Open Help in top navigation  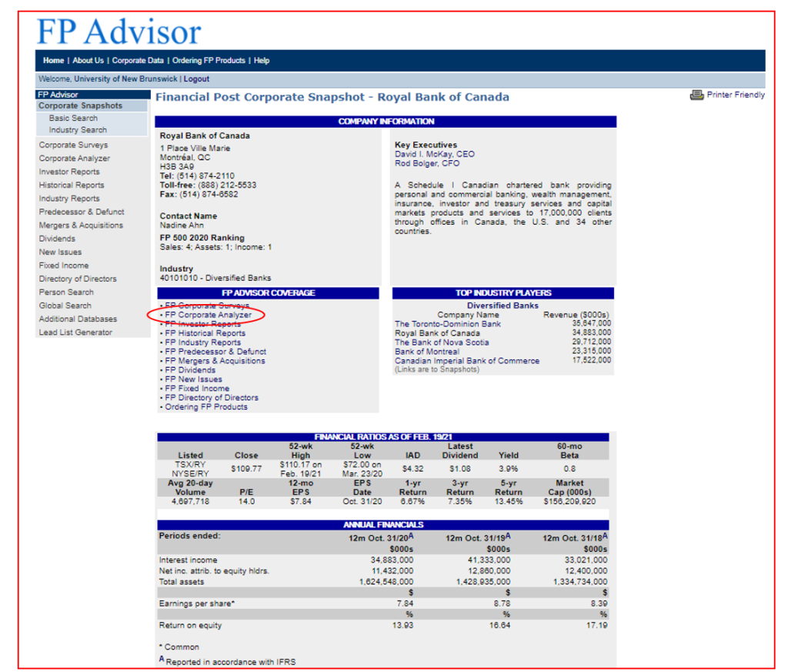[x=262, y=60]
